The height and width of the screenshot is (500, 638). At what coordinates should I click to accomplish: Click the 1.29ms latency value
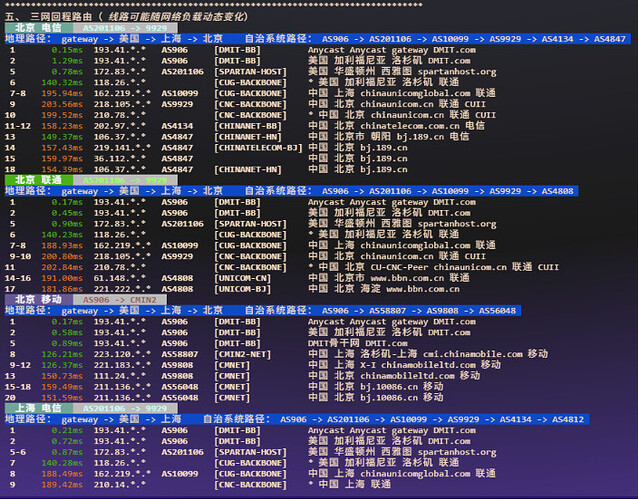(68, 61)
